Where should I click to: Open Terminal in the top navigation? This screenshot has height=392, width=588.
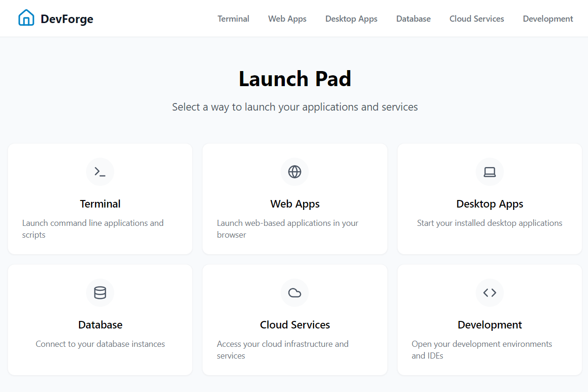point(234,19)
